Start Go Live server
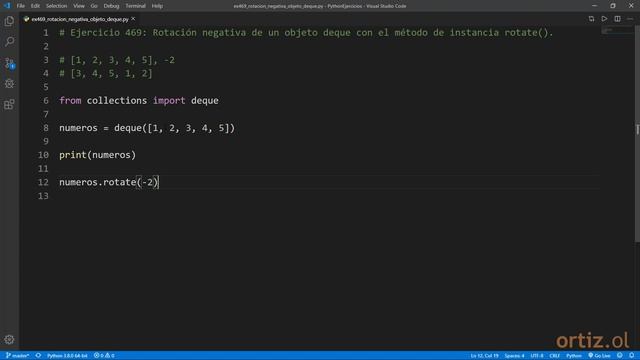 pyautogui.click(x=599, y=356)
